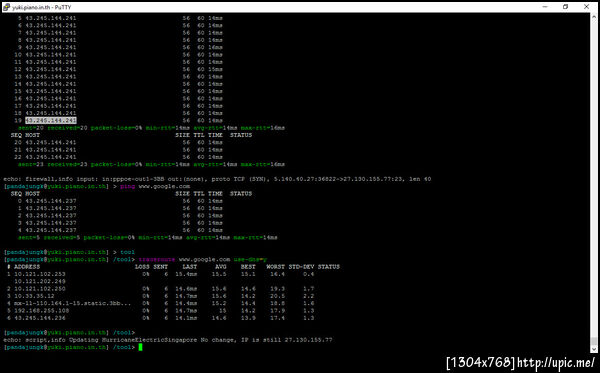Click the 13.9 best value for hop 6
The image size is (600, 373).
pos(248,318)
